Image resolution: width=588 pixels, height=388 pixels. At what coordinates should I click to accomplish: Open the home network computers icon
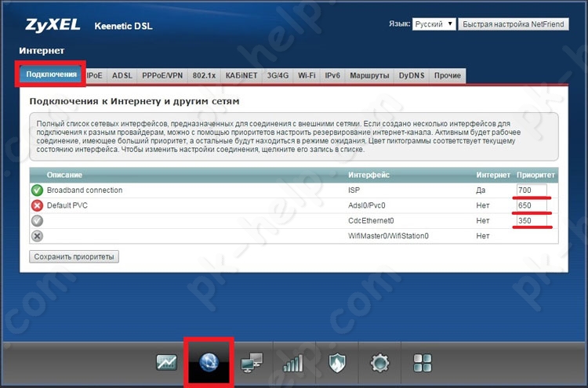click(252, 362)
